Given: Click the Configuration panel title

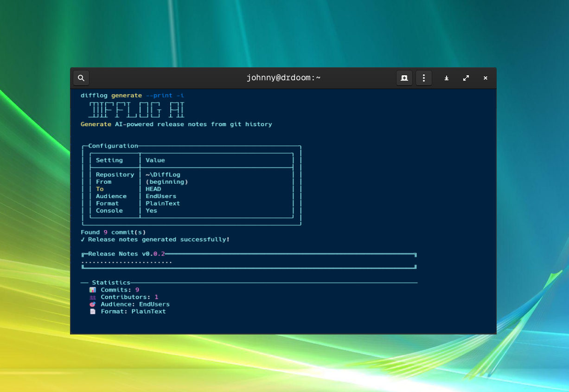Looking at the screenshot, I should pyautogui.click(x=113, y=146).
